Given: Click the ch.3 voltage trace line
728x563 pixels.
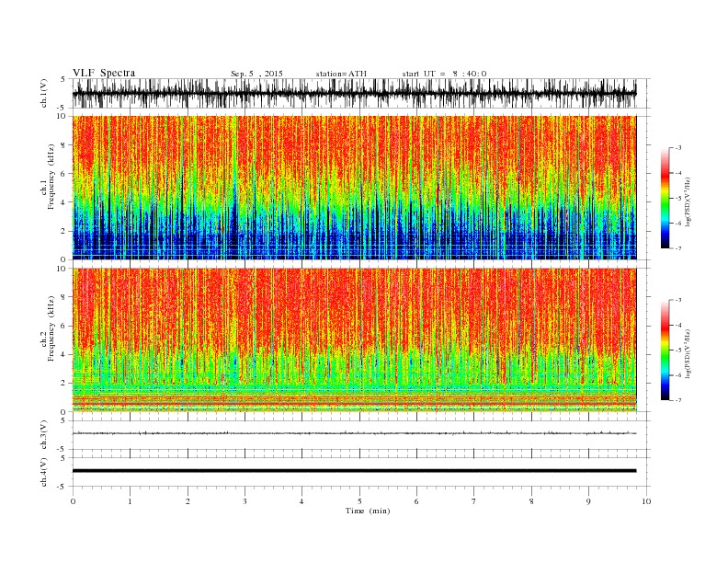Looking at the screenshot, I should [x=354, y=433].
